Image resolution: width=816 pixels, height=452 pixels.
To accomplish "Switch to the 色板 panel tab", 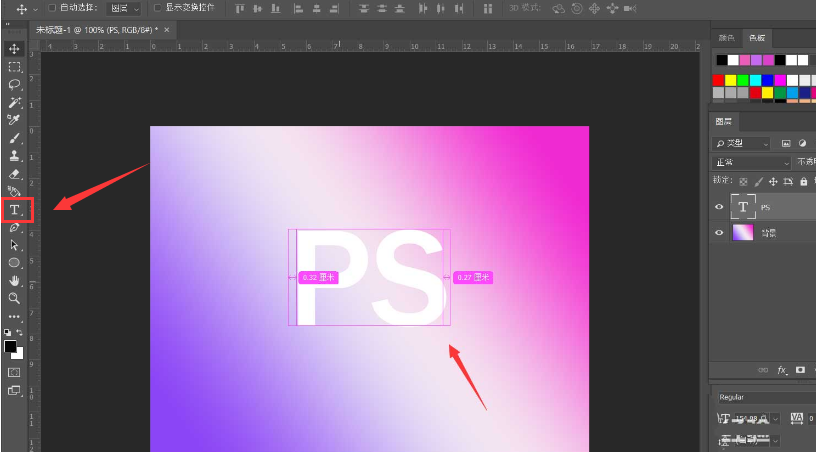I will [757, 38].
